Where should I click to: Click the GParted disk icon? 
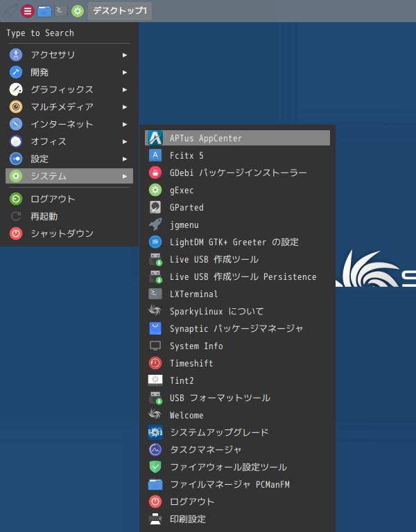(155, 207)
